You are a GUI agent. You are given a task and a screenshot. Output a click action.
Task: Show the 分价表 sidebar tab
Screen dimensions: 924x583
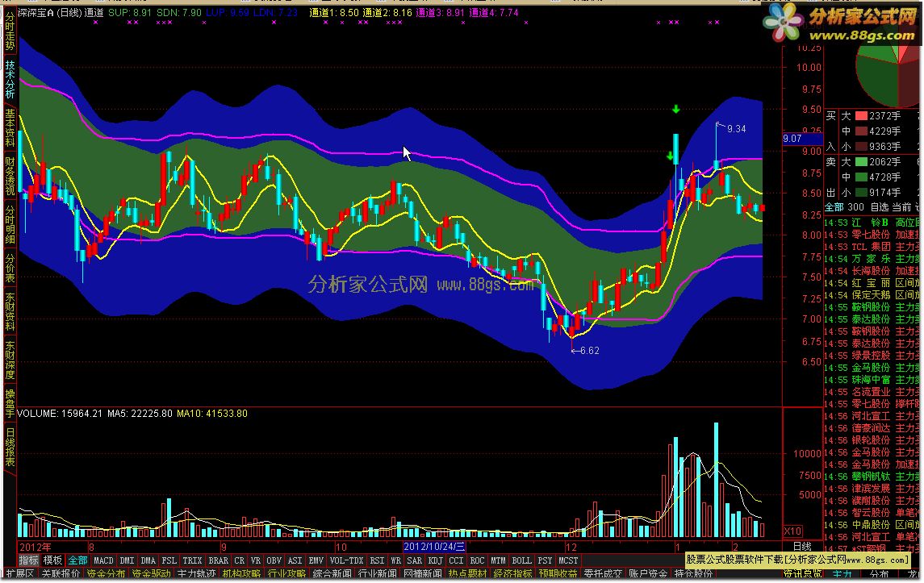[x=10, y=268]
